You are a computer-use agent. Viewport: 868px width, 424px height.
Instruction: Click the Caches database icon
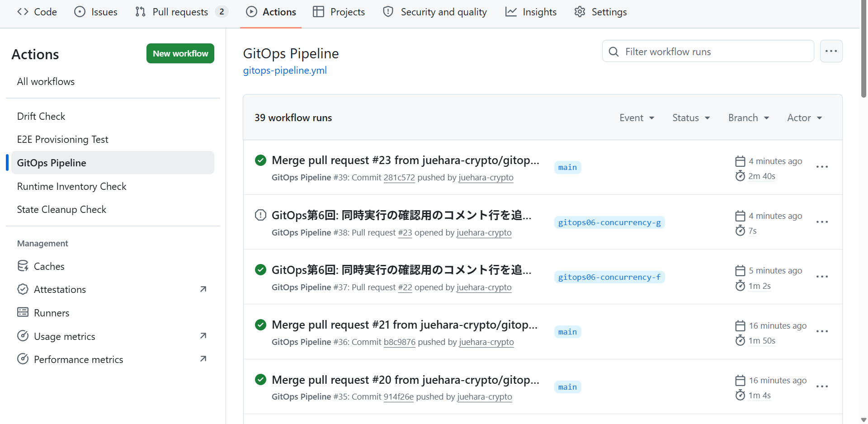pyautogui.click(x=23, y=266)
